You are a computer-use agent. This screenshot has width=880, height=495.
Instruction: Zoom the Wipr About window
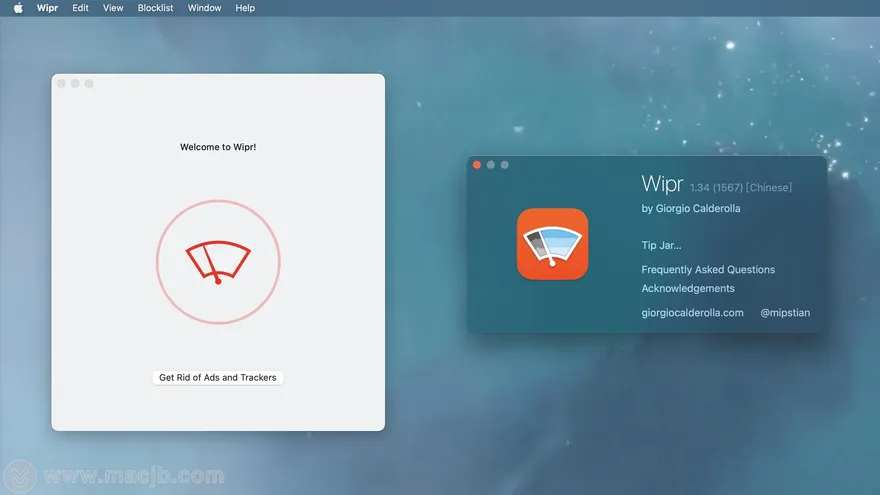click(505, 165)
